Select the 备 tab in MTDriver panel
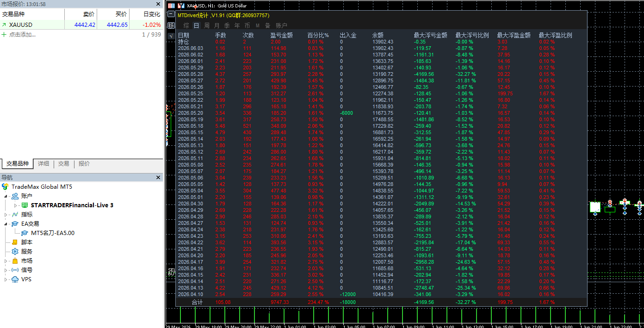Viewport: 644px width, 328px height. (268, 25)
